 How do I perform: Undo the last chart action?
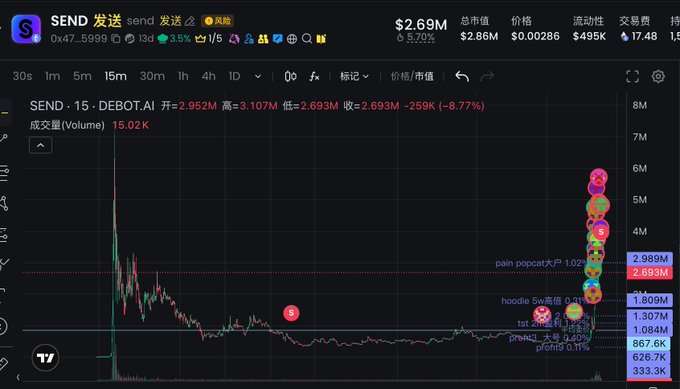462,76
